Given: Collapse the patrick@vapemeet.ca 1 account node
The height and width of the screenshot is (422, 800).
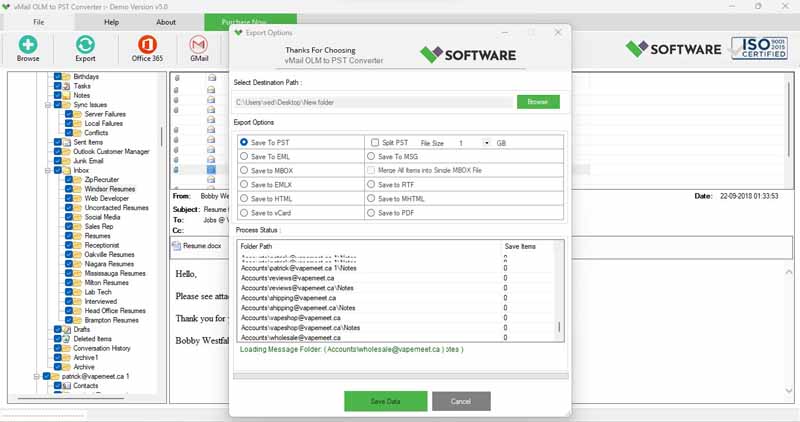Looking at the screenshot, I should click(37, 376).
